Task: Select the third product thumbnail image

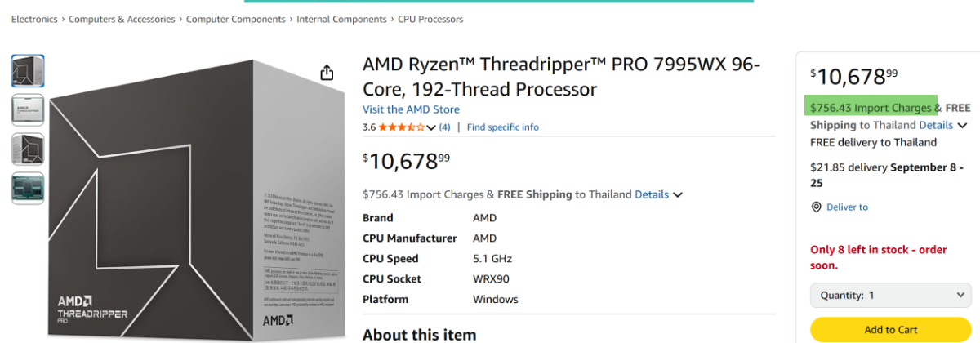Action: [x=28, y=149]
